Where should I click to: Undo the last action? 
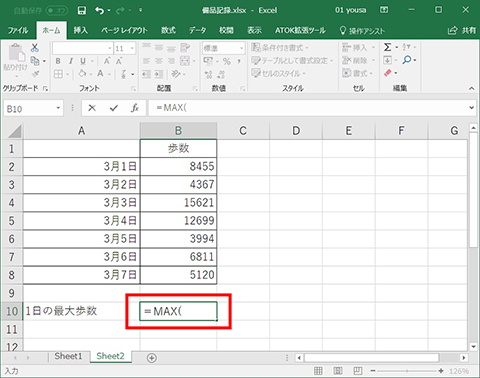pyautogui.click(x=99, y=11)
